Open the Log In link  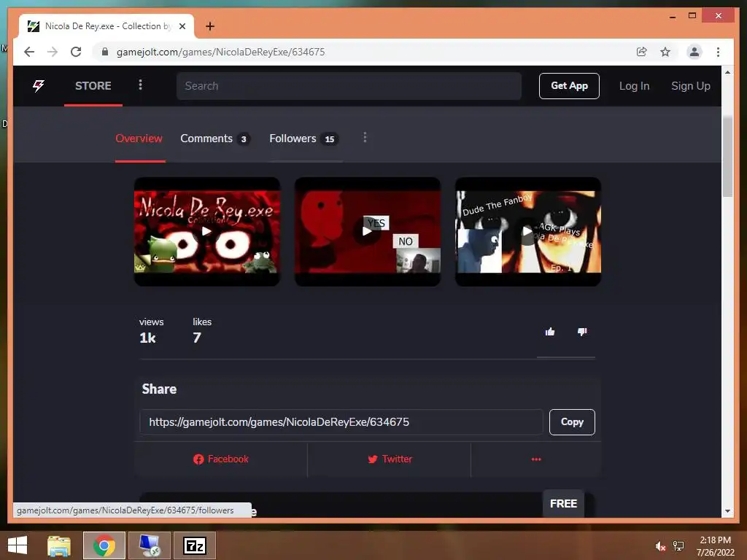tap(634, 86)
